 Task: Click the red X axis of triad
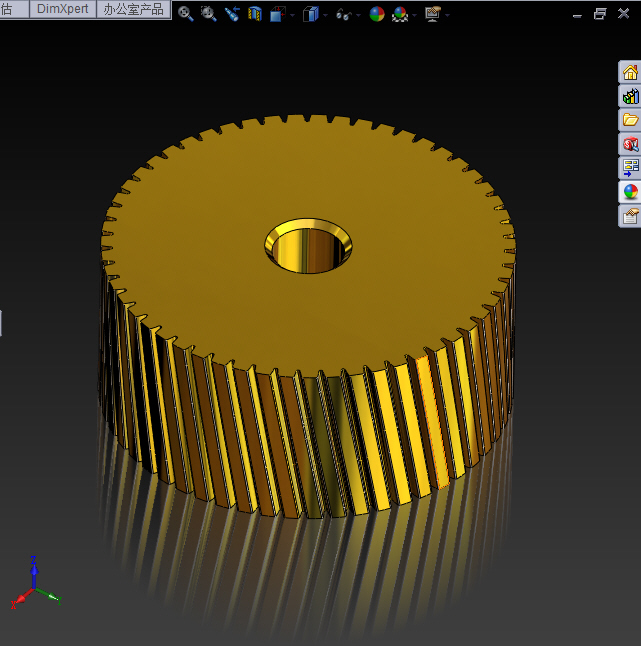(x=20, y=598)
